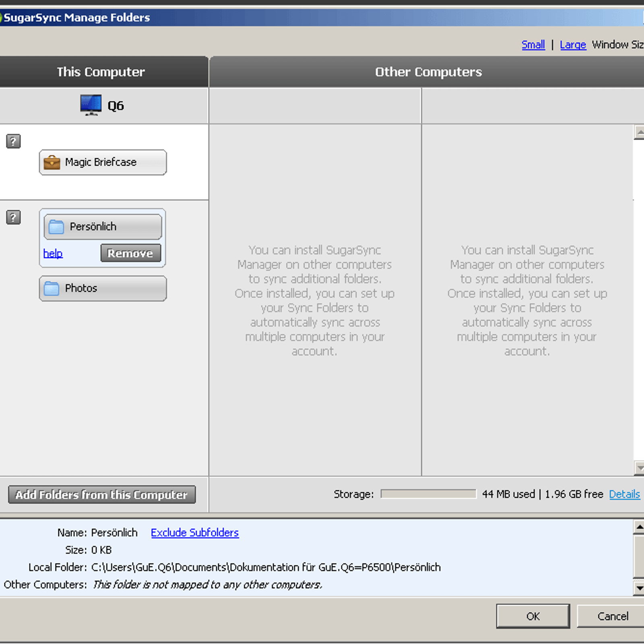Click the SugarSync Manage Folders title bar

tap(322, 17)
